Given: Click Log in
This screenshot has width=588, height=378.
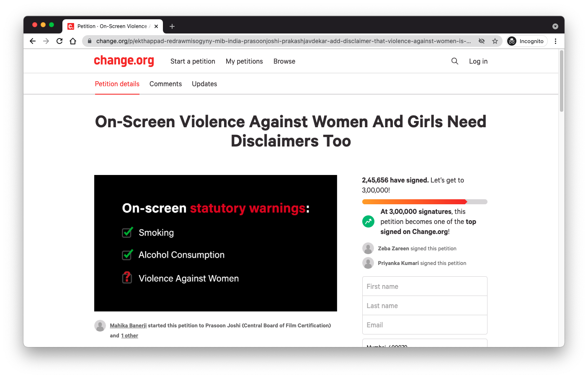Looking at the screenshot, I should pos(478,61).
